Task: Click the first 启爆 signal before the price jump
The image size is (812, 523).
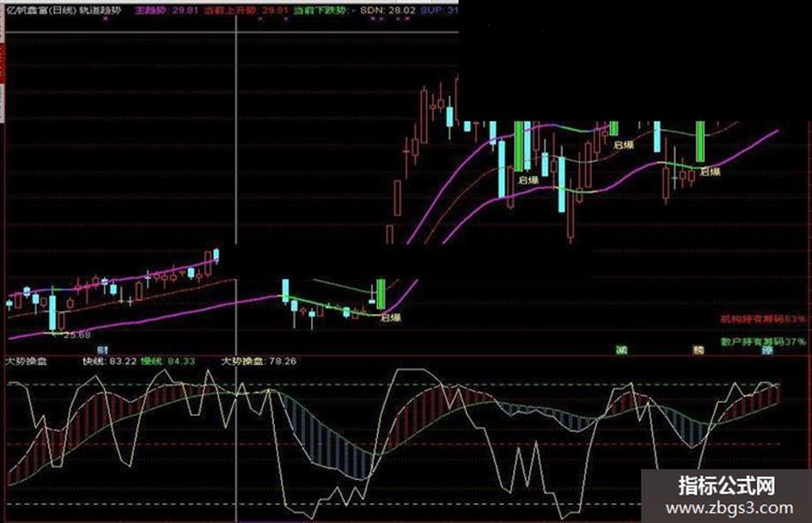Action: 390,318
